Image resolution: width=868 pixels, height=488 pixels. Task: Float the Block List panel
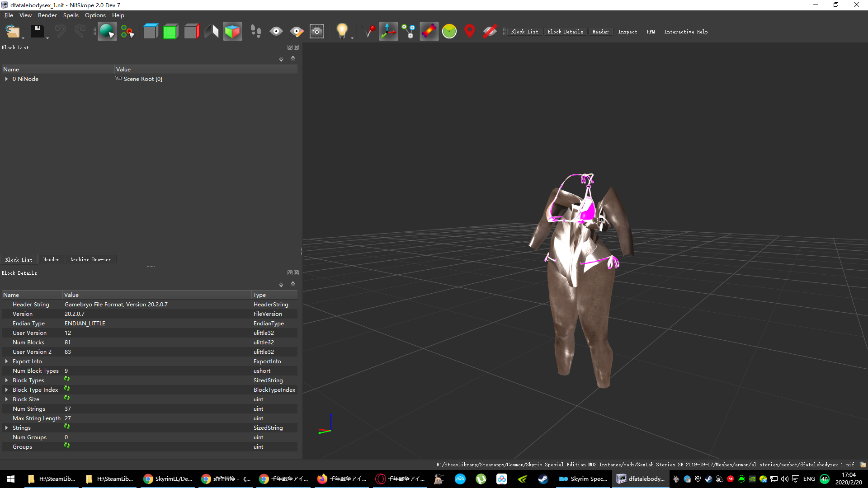[x=290, y=47]
